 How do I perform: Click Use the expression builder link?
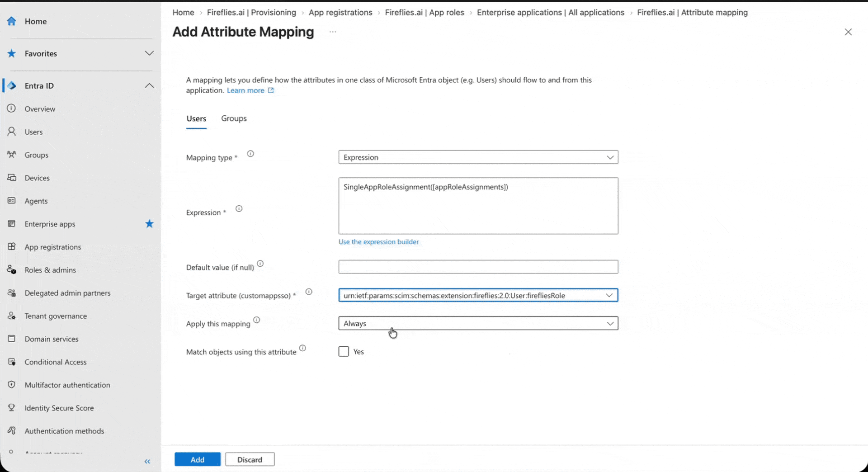click(x=378, y=242)
